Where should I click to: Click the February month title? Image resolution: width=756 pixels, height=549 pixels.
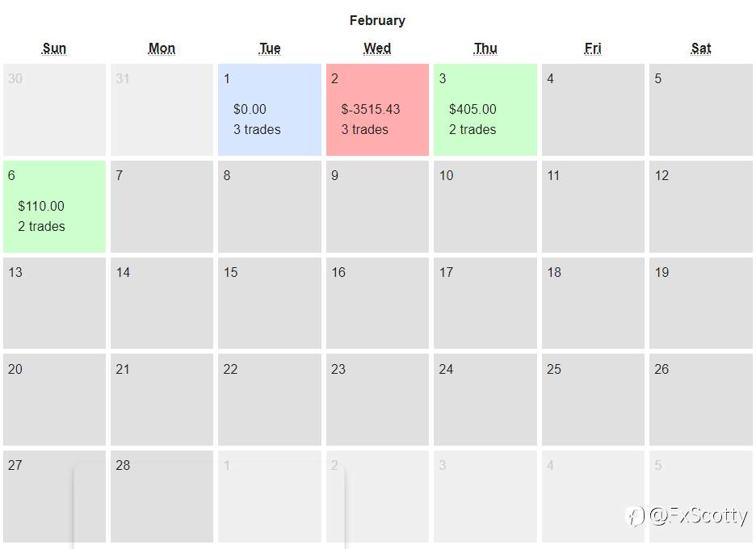pos(377,20)
